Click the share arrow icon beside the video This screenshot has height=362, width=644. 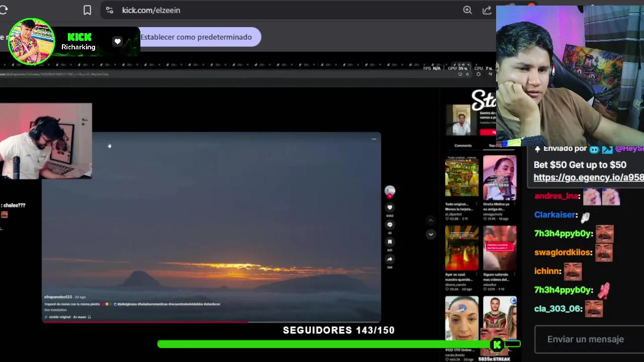389,259
